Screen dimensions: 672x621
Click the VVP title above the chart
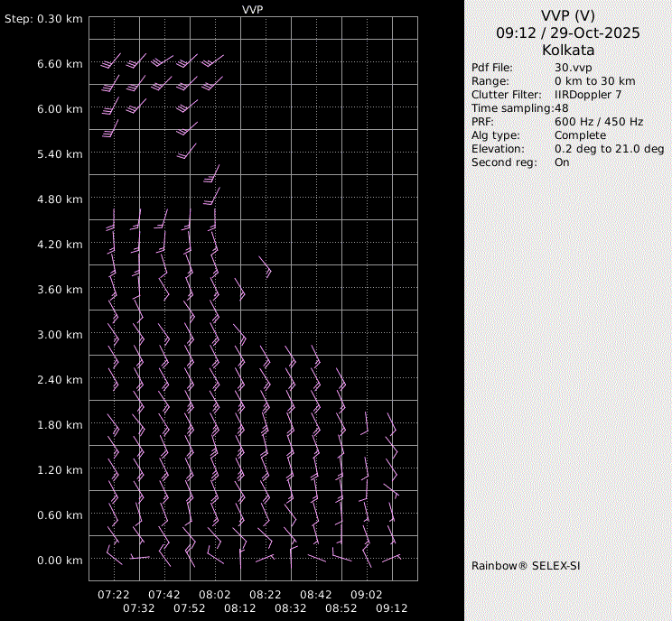[x=253, y=9]
